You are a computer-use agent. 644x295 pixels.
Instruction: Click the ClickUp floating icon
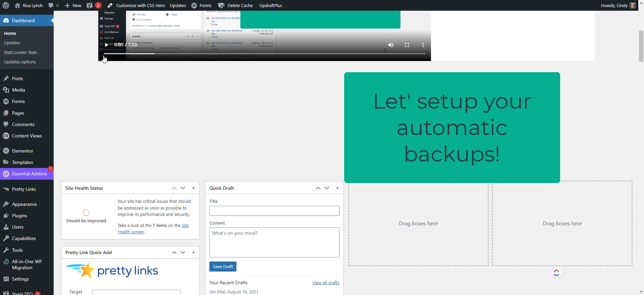tap(556, 273)
